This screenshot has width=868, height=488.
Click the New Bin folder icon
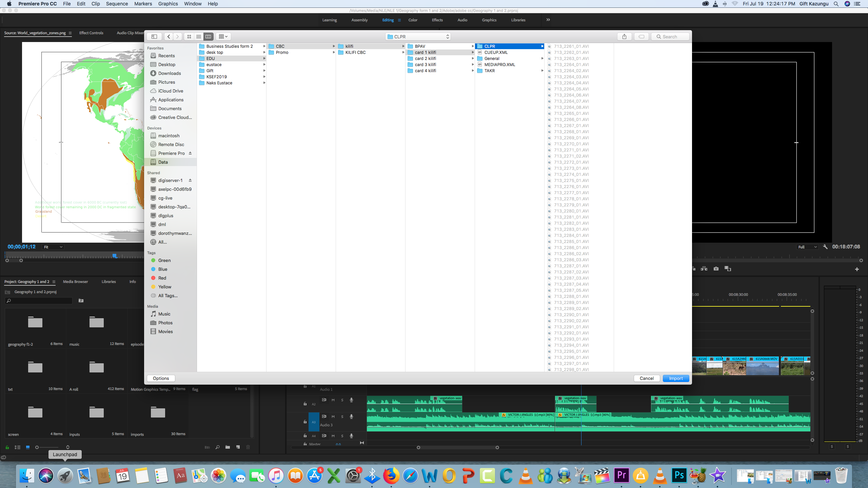pyautogui.click(x=228, y=447)
